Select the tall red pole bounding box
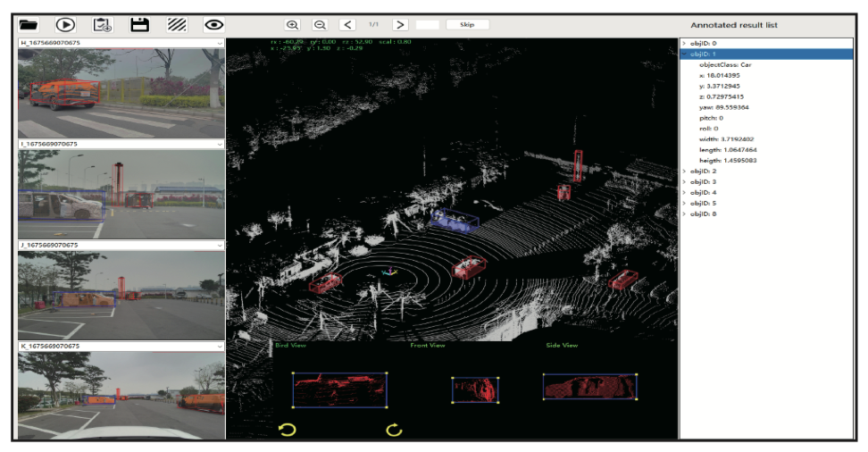868x452 pixels. coord(578,165)
